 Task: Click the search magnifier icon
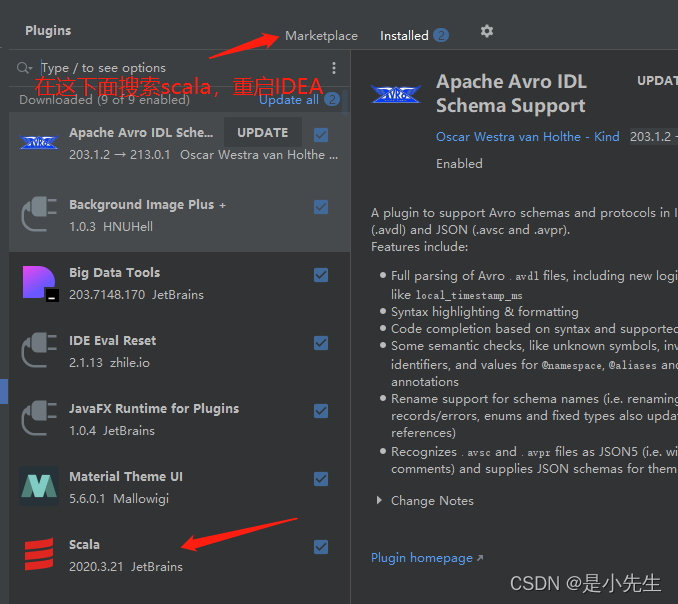pyautogui.click(x=23, y=68)
